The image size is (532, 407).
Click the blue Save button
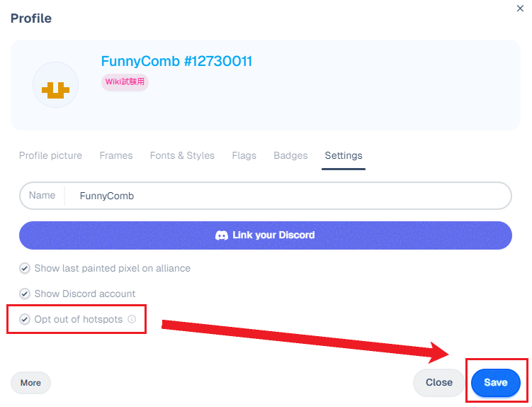[496, 383]
